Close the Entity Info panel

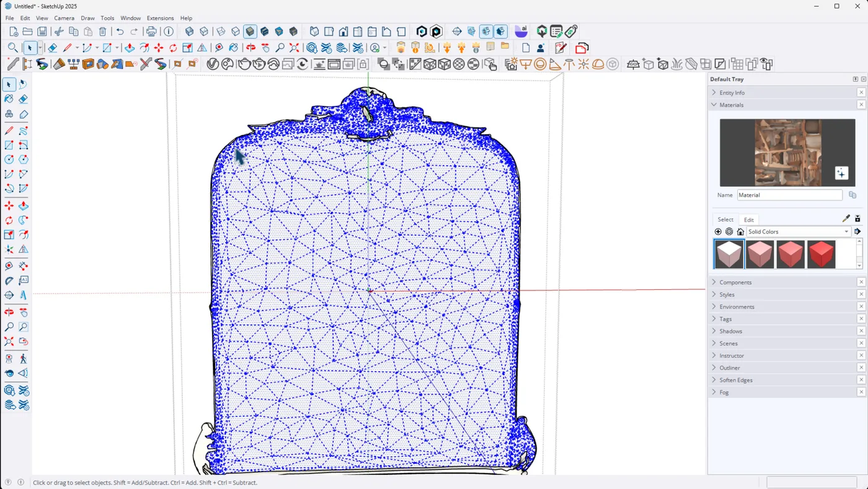pyautogui.click(x=861, y=92)
